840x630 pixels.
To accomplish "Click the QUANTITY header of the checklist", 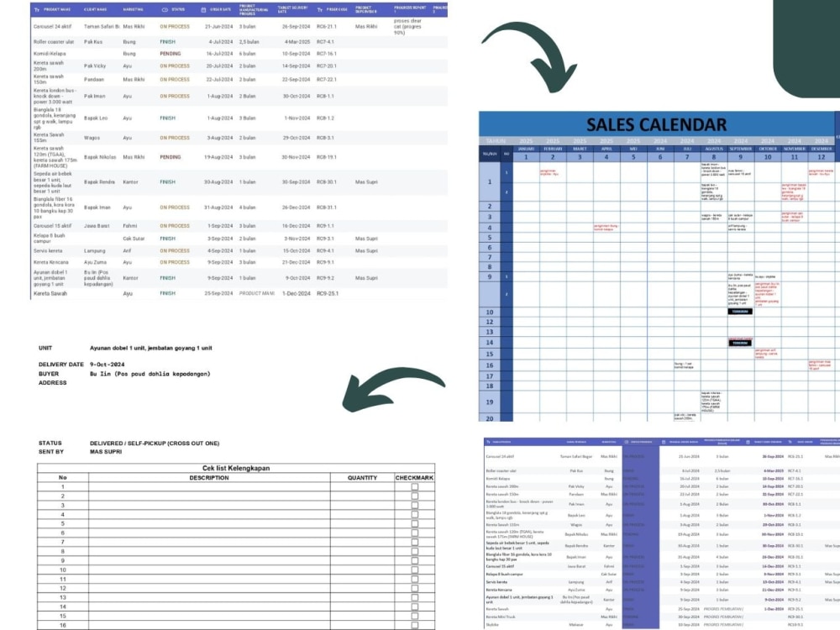I will coord(362,477).
